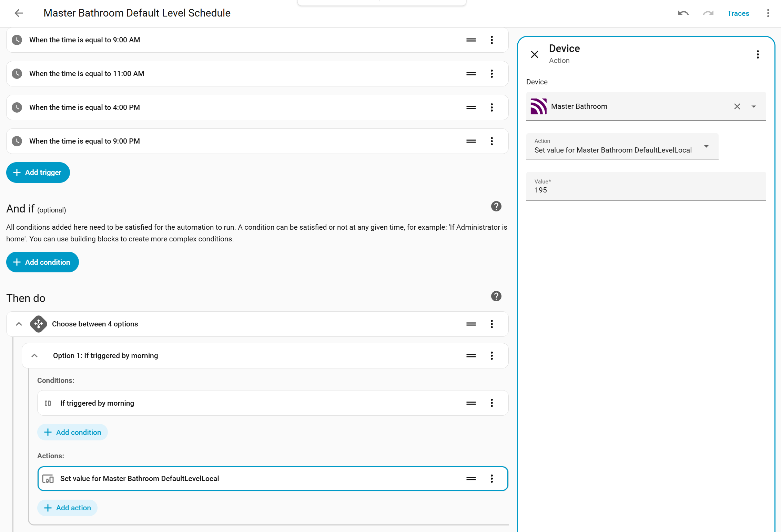This screenshot has width=781, height=532.
Task: Collapse Option 1 triggered by morning
Action: coord(34,356)
